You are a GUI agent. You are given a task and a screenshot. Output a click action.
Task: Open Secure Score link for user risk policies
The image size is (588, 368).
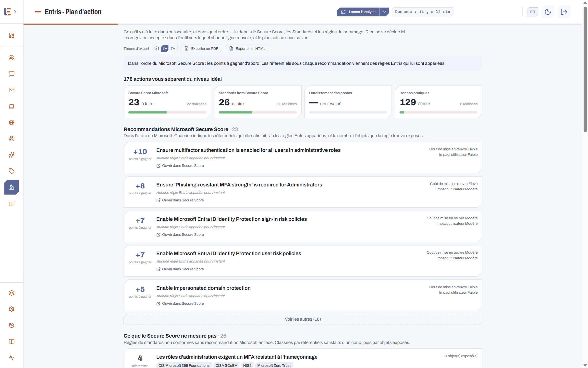pyautogui.click(x=180, y=269)
